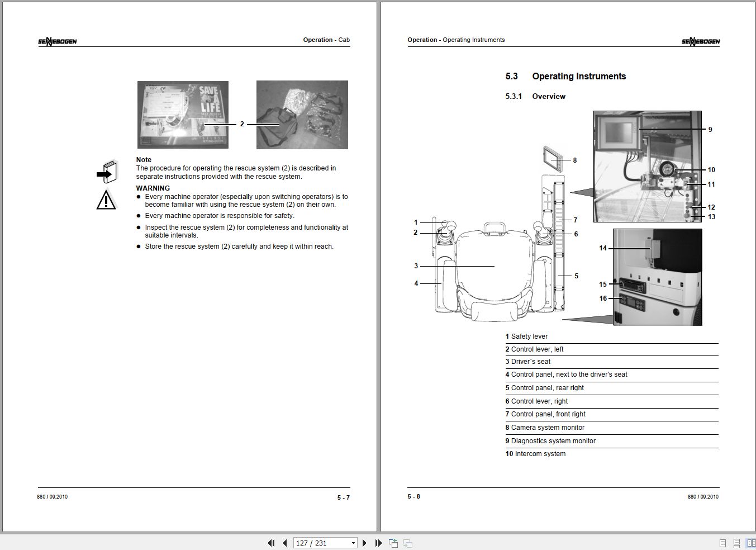Click the note book-arrow icon
Screen dimensions: 756x550
[107, 172]
